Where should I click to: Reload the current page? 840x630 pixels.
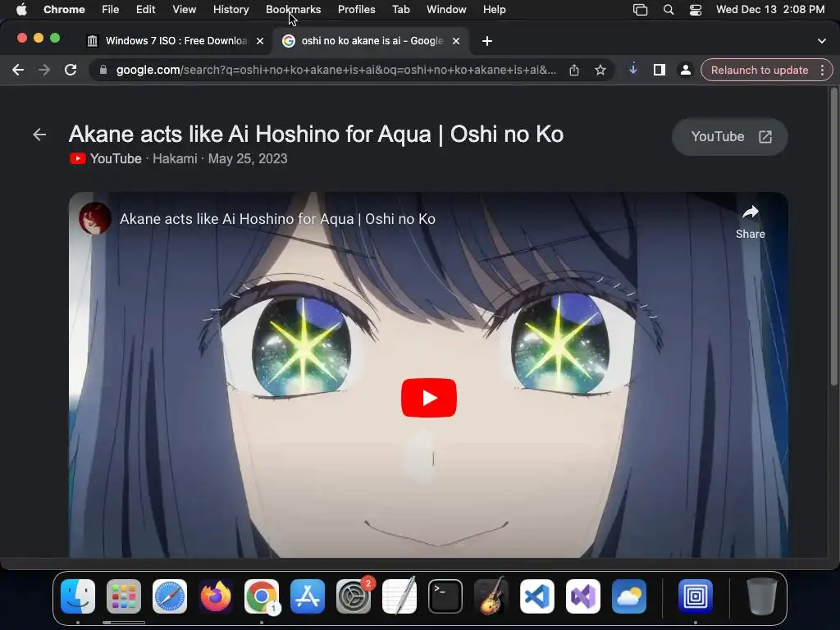tap(71, 70)
